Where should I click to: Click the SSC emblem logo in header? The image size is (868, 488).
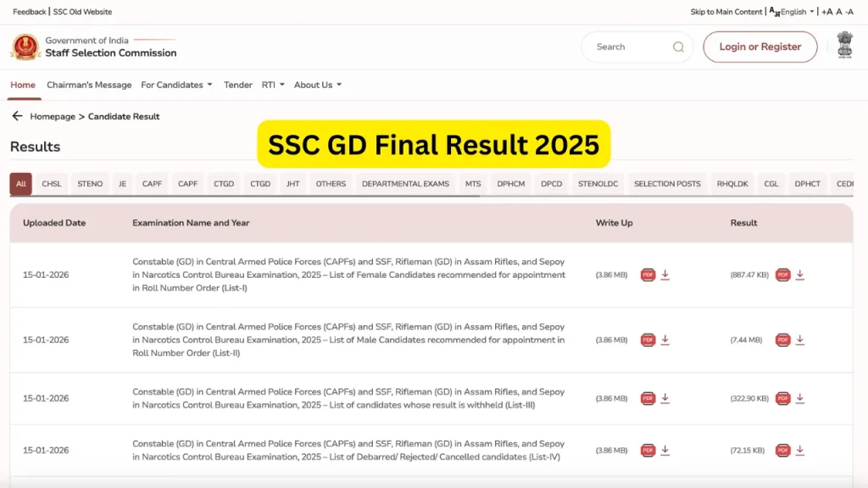coord(25,47)
